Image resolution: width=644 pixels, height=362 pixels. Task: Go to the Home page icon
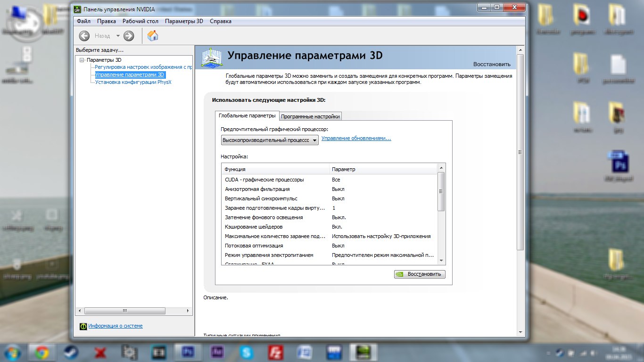click(x=153, y=36)
